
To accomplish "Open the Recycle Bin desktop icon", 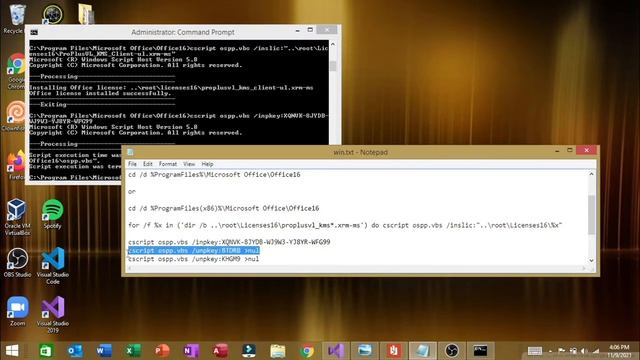I will pos(16,19).
